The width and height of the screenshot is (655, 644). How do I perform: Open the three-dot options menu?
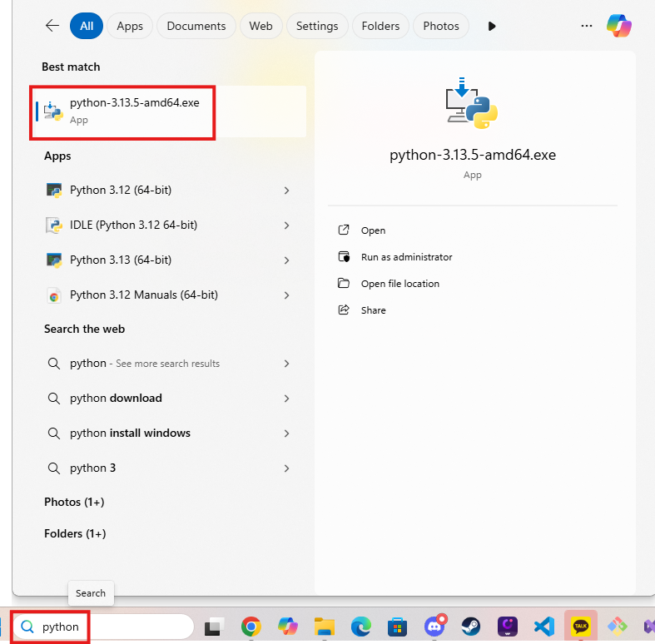click(587, 26)
